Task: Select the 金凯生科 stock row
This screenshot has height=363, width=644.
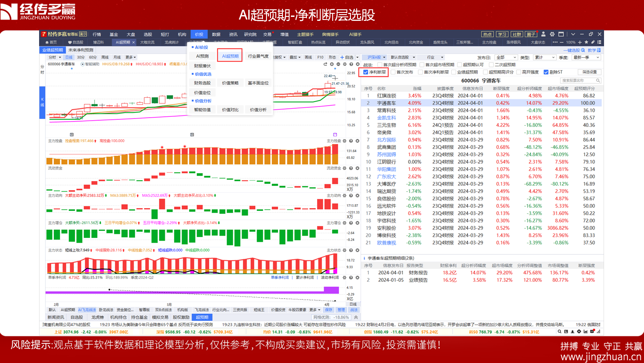Action: (x=482, y=118)
